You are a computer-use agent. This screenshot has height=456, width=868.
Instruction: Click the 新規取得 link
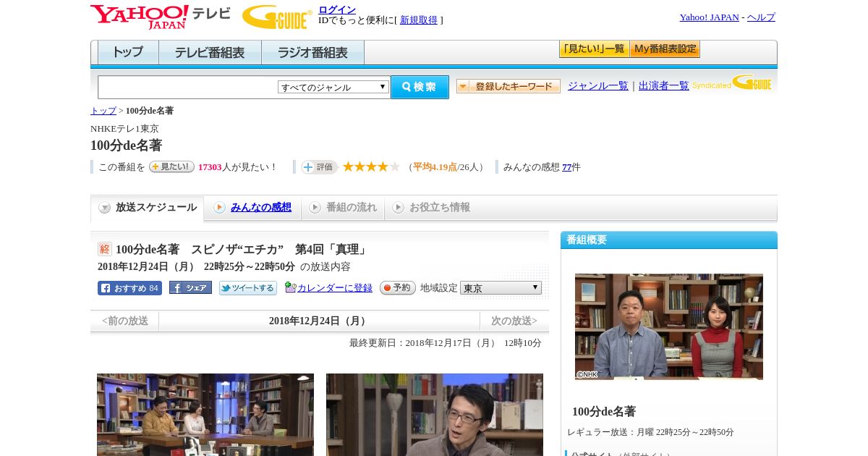point(419,20)
